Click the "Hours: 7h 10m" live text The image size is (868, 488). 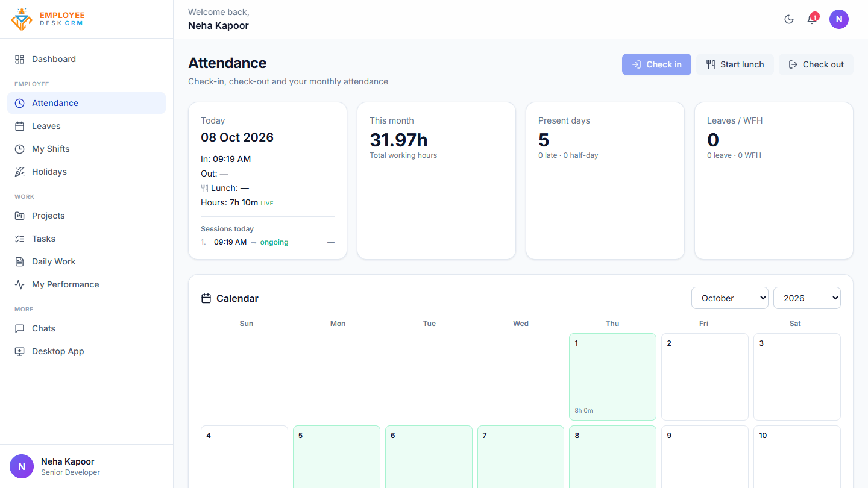tap(237, 202)
